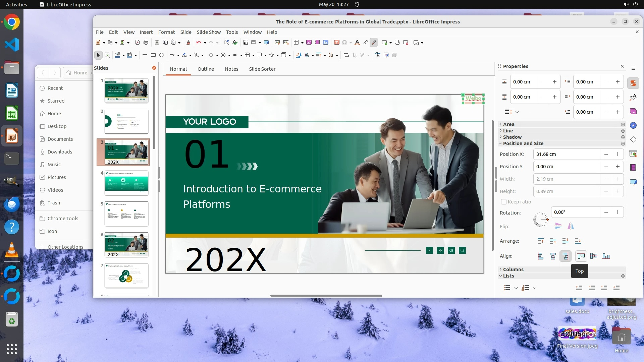Viewport: 644px width, 362px height.
Task: Click the Print icon in toolbar
Action: tap(146, 42)
